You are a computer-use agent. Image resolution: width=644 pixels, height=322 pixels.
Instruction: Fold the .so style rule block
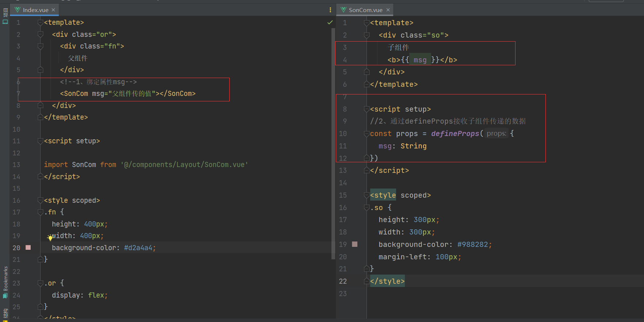coord(367,207)
